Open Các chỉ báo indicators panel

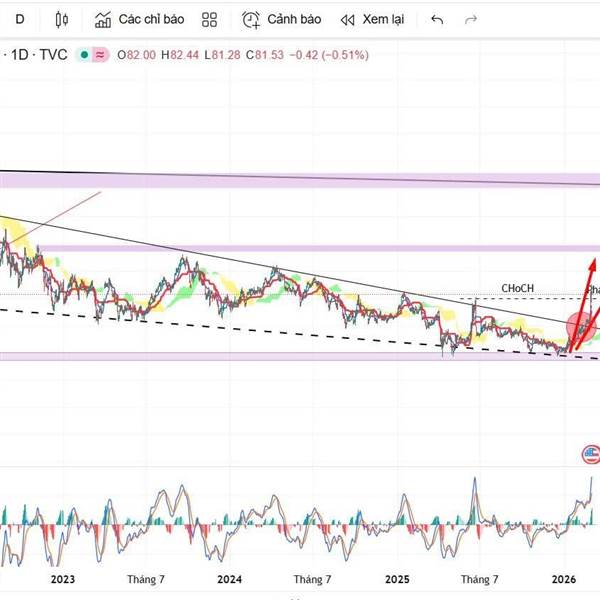point(139,20)
